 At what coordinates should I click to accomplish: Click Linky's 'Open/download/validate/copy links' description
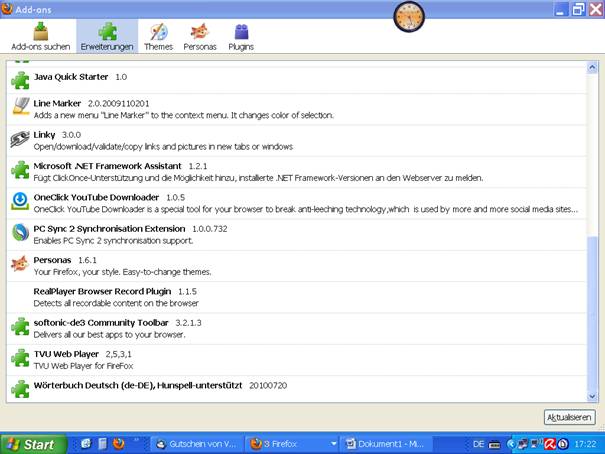[163, 147]
